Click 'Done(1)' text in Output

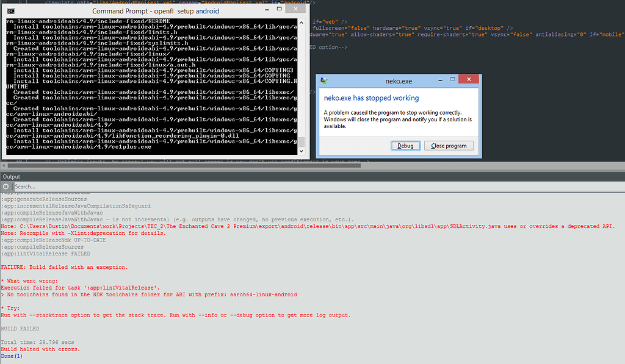[12, 356]
